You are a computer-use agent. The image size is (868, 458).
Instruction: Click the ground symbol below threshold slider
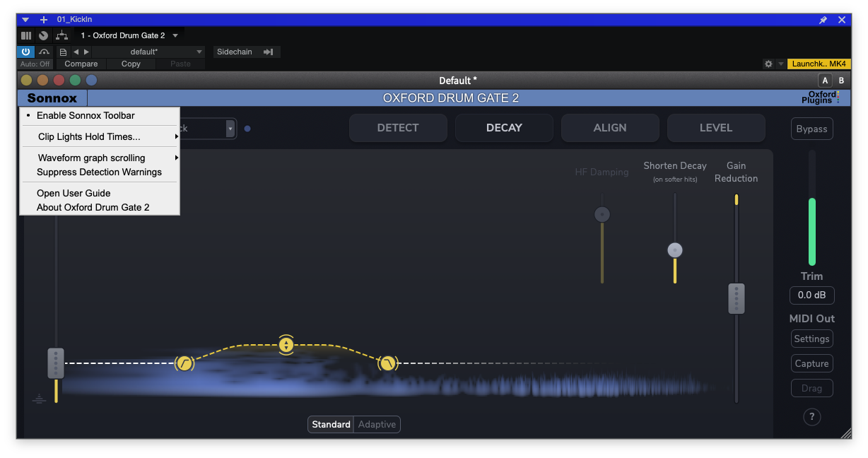[x=38, y=399]
